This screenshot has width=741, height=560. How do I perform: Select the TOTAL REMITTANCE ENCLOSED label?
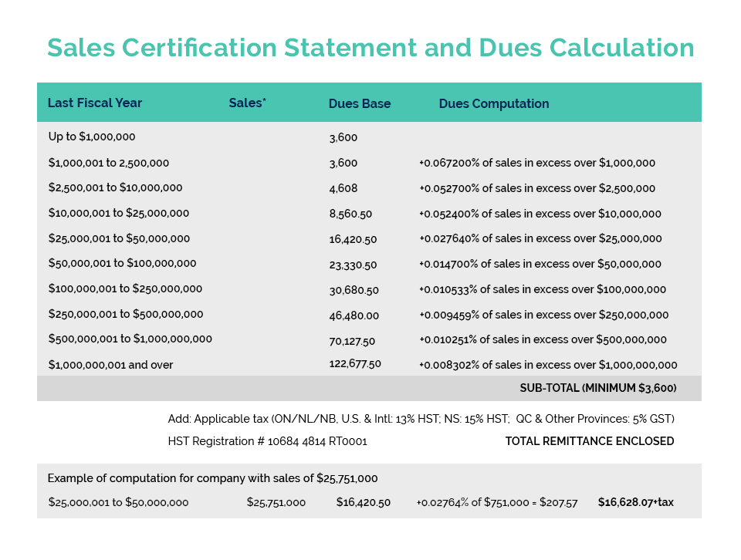(590, 441)
